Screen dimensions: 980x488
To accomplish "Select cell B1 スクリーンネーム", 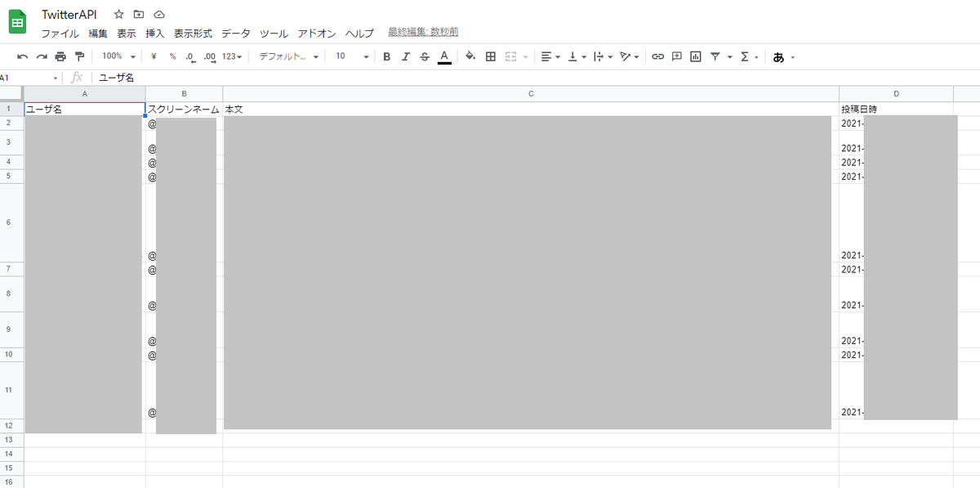I will coord(185,109).
